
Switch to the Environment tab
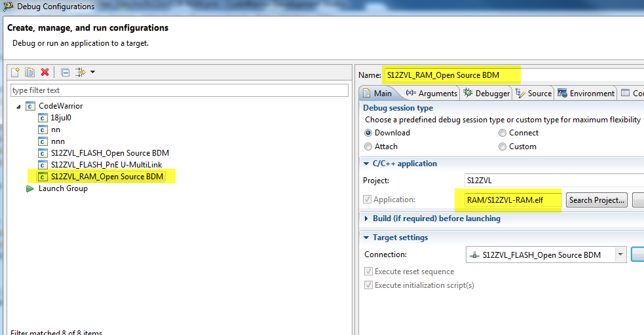(586, 94)
